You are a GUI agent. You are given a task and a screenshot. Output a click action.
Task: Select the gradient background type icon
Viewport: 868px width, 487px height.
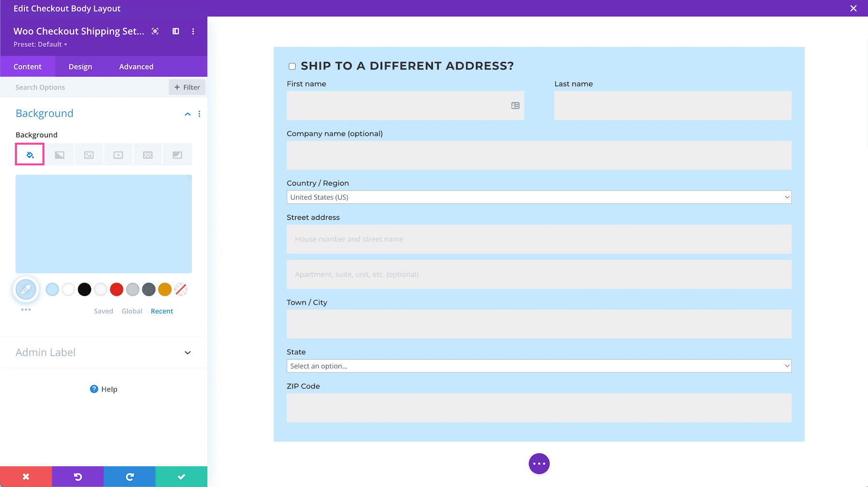pos(59,154)
